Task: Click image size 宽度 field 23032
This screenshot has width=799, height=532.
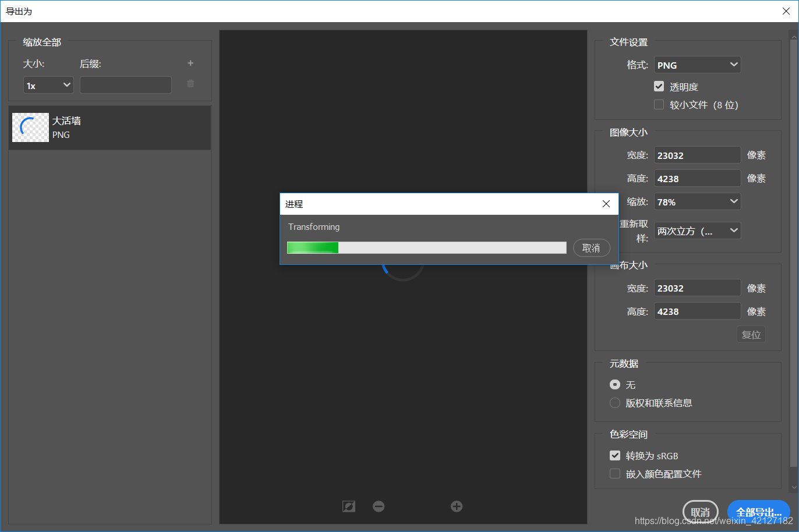Action: tap(698, 155)
